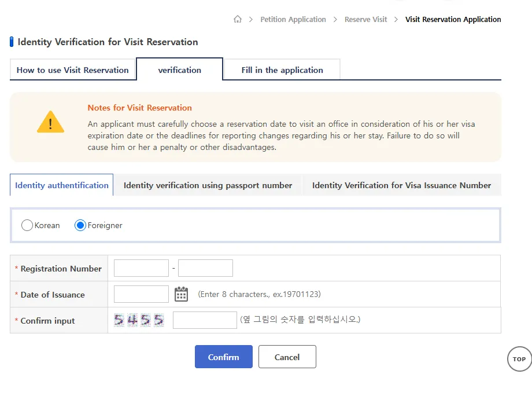
Task: Switch to the verification tab
Action: click(x=179, y=70)
